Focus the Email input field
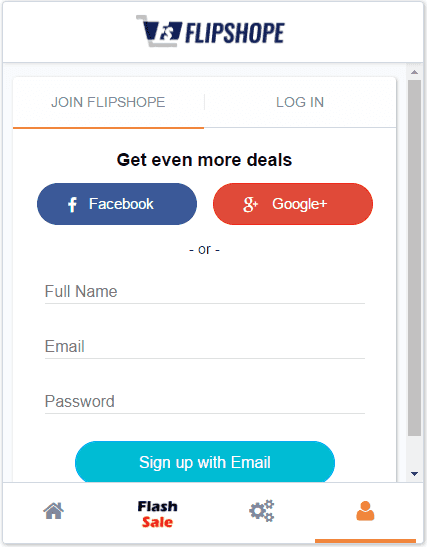 point(205,346)
